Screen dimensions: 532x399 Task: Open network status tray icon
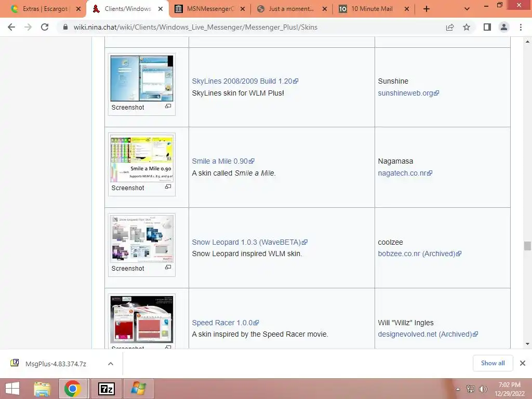coord(470,389)
